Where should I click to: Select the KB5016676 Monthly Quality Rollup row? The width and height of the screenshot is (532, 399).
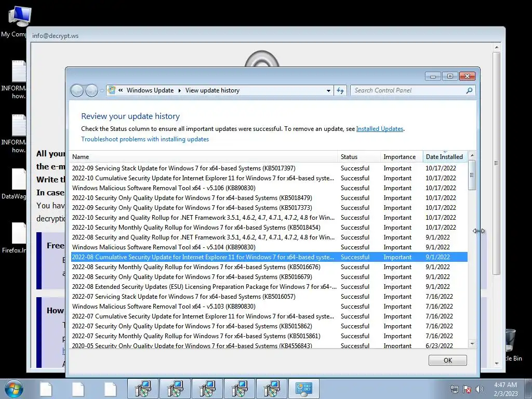[x=269, y=267]
